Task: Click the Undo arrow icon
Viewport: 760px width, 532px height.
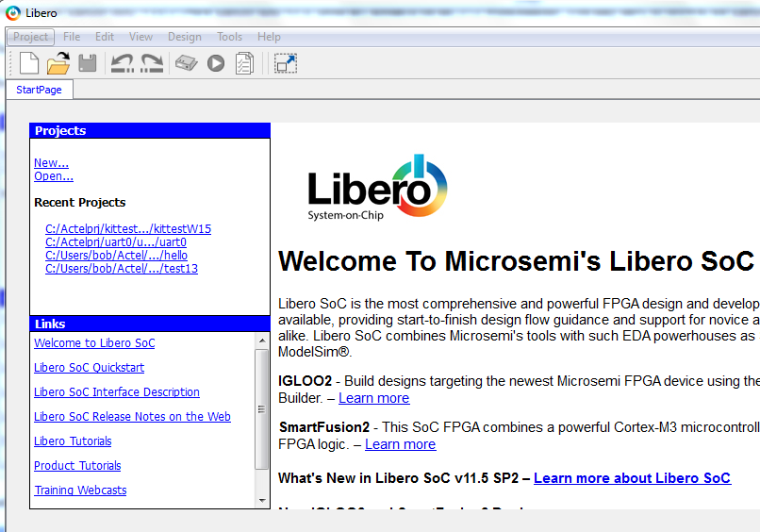Action: click(x=122, y=64)
